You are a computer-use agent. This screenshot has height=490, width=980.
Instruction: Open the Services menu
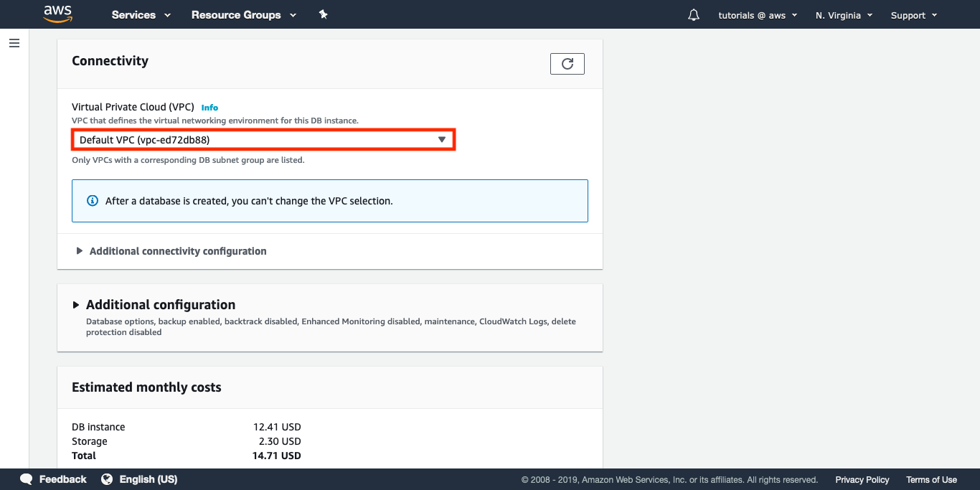coord(141,15)
